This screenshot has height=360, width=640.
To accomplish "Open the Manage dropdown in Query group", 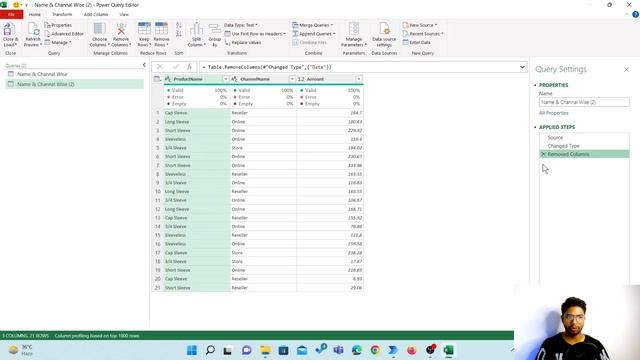I will 58,42.
